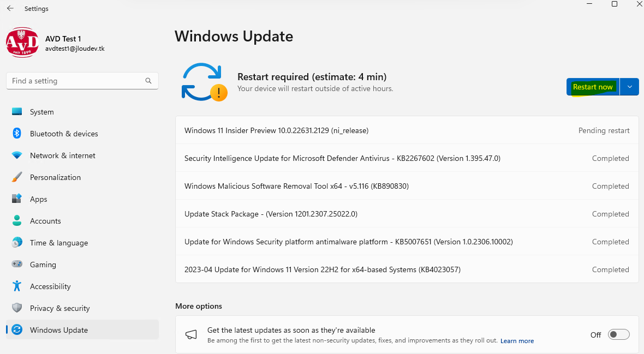Click the back arrow in Settings header
The width and height of the screenshot is (644, 354).
point(10,8)
